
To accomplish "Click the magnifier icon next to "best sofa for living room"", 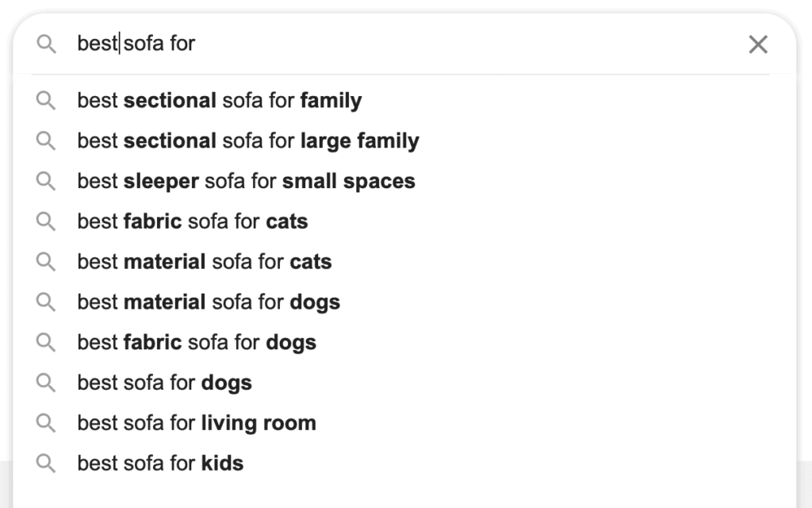I will tap(46, 423).
